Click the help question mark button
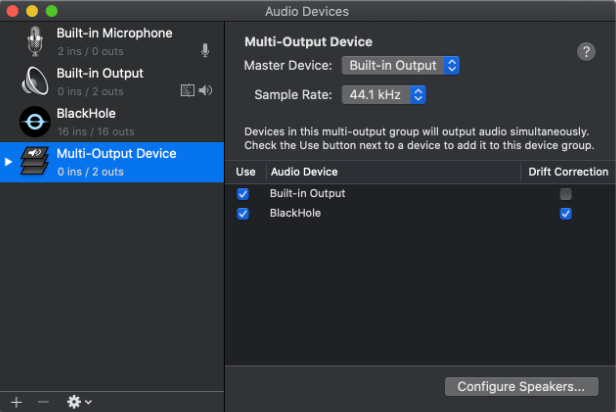The height and width of the screenshot is (412, 616). [x=587, y=52]
